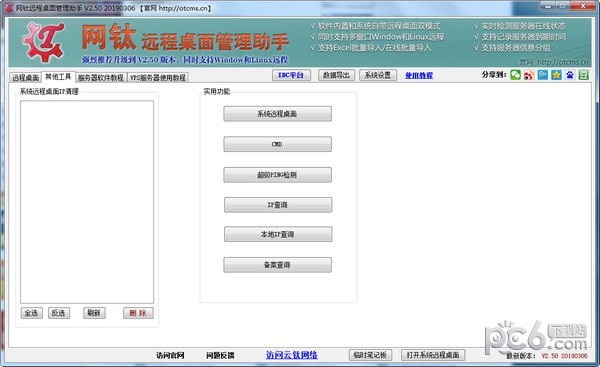Open the 备案查询 tool
Image resolution: width=600 pixels, height=367 pixels.
coord(277,265)
